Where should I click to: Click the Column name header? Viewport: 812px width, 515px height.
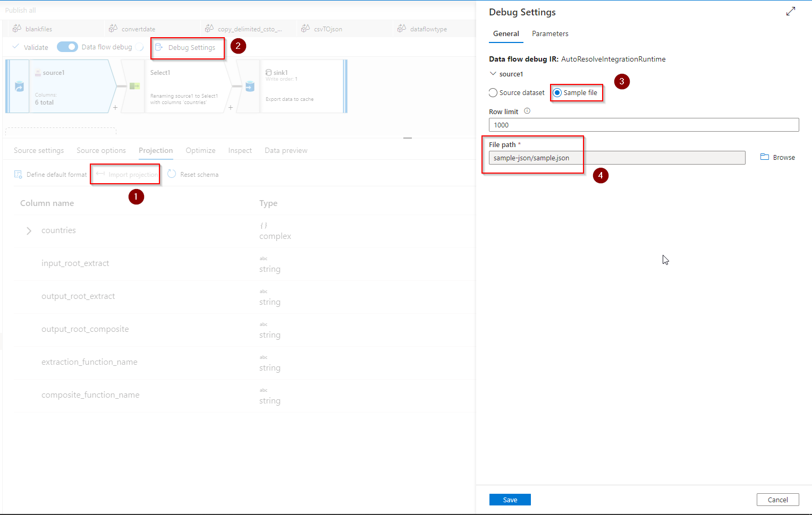pyautogui.click(x=47, y=203)
